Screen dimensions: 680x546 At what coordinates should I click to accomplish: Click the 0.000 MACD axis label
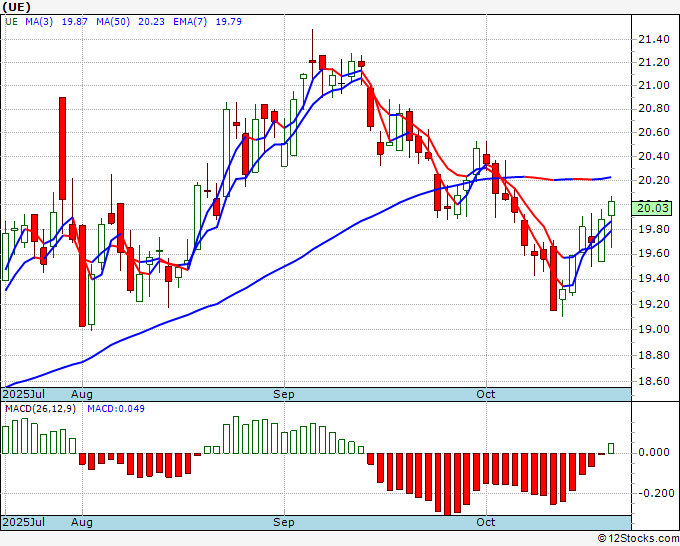click(x=654, y=452)
